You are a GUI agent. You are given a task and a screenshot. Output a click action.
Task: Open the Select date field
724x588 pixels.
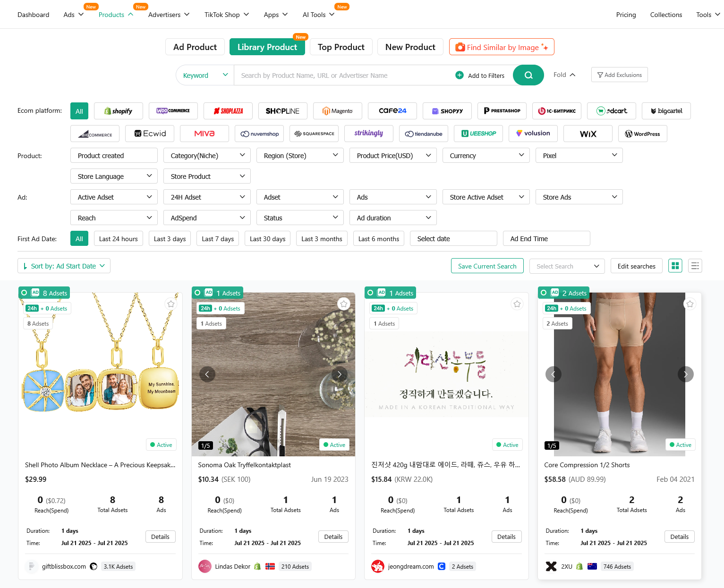click(453, 238)
